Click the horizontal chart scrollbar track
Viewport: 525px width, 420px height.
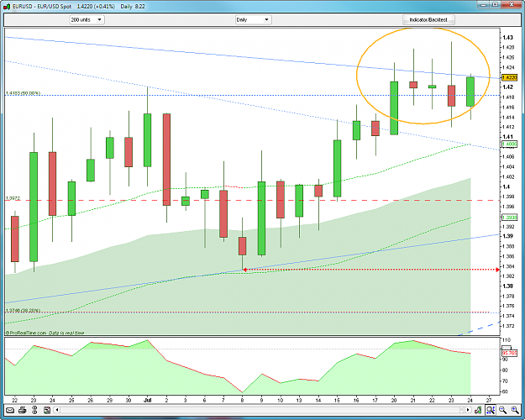(x=260, y=410)
